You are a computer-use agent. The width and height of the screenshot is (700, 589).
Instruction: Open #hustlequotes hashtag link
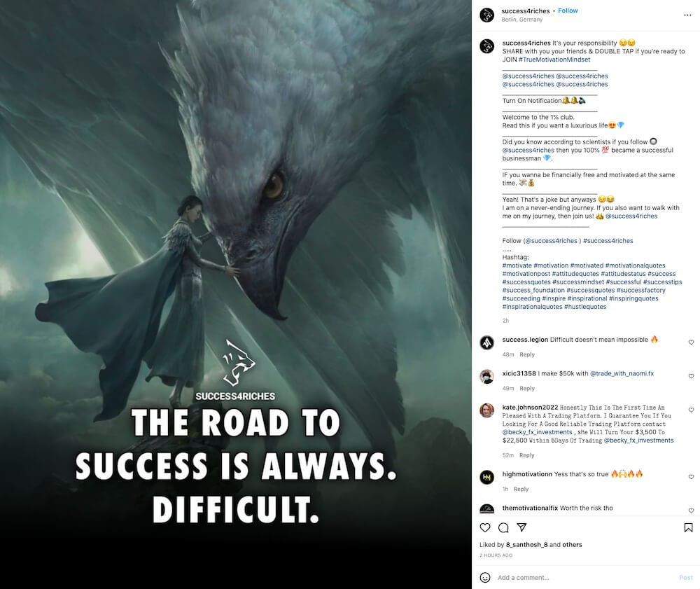tap(585, 307)
